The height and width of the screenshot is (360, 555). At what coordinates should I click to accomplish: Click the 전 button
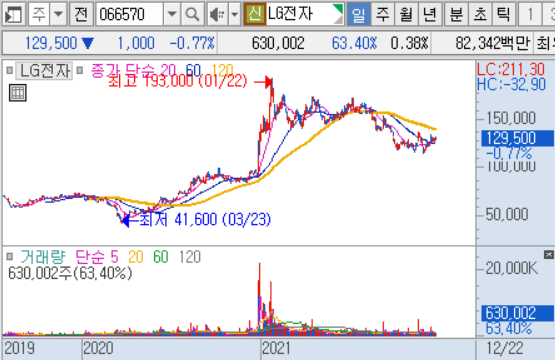[x=81, y=15]
